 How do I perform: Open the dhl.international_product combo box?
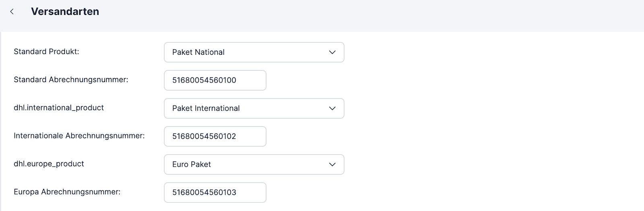click(x=254, y=108)
